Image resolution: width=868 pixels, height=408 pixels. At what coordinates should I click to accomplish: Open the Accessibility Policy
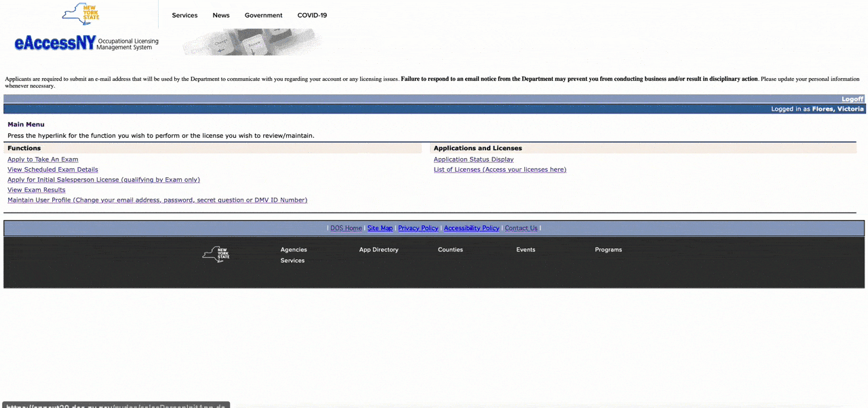(471, 227)
